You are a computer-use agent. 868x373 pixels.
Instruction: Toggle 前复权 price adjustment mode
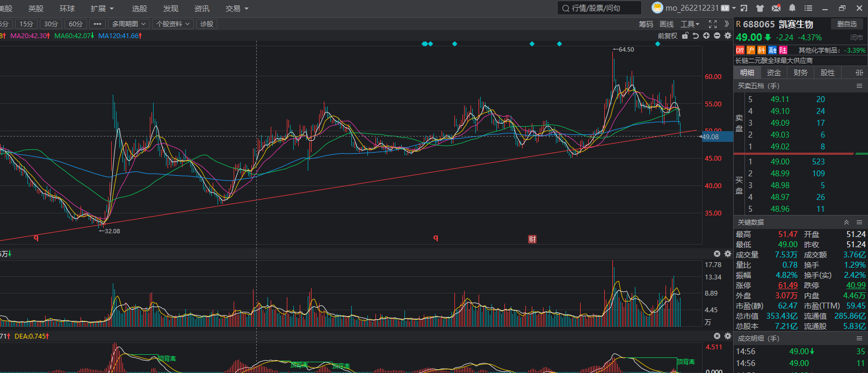(667, 36)
